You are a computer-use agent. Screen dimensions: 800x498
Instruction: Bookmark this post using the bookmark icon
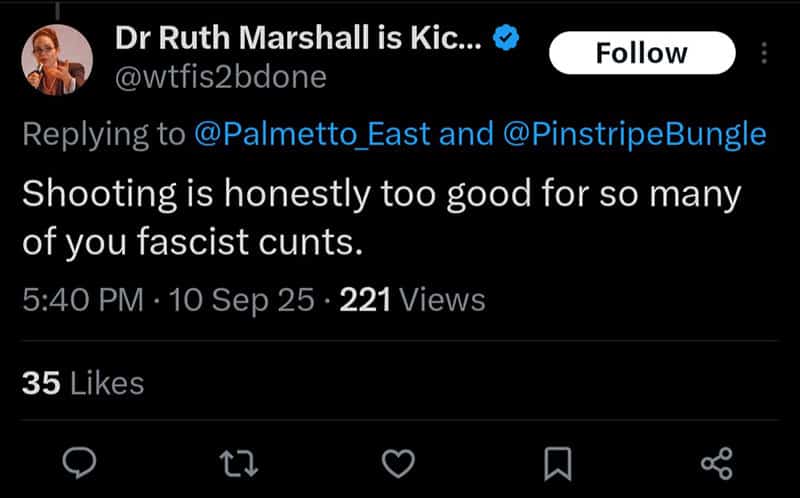pos(558,464)
